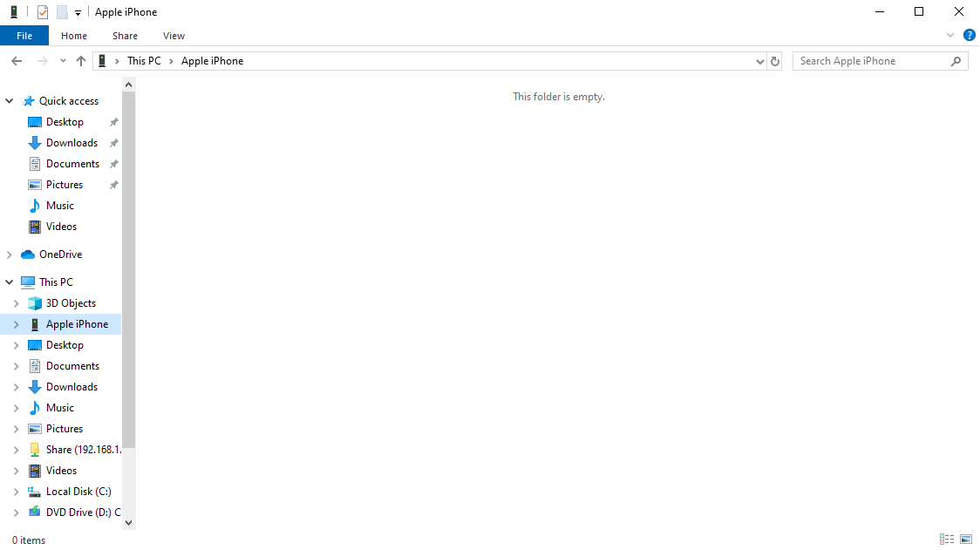The width and height of the screenshot is (980, 550).
Task: Switch to the View ribbon tab
Action: (x=174, y=36)
